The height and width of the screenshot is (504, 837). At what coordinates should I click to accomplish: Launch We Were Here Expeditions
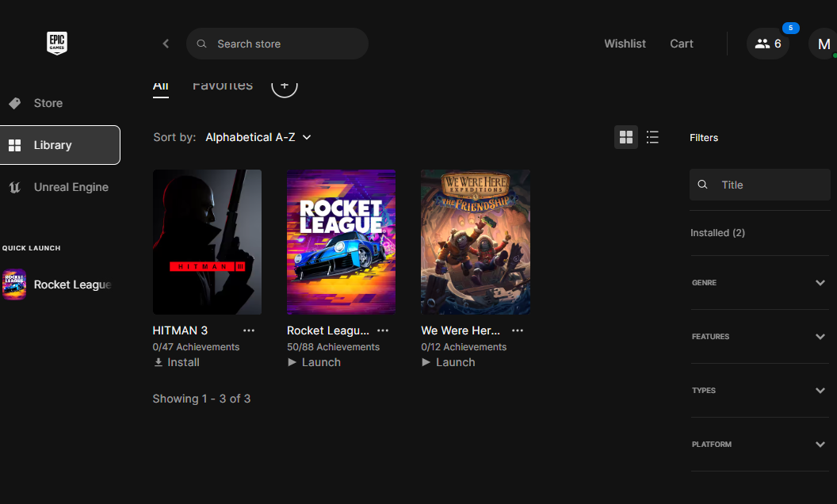pos(449,362)
